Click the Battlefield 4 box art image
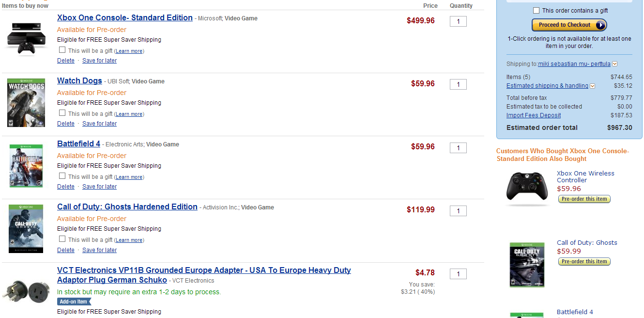This screenshot has height=318, width=644. click(26, 166)
